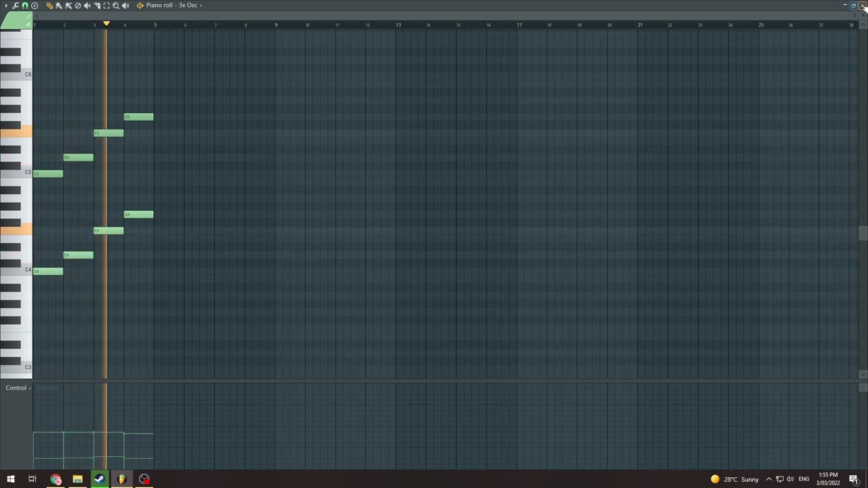Image resolution: width=868 pixels, height=488 pixels.
Task: Toggle the magnet snap-to-grid icon
Action: [x=25, y=5]
